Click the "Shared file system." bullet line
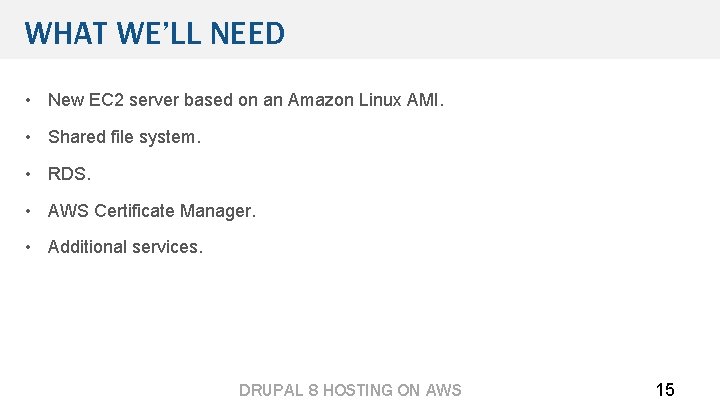The width and height of the screenshot is (720, 405). coord(124,137)
